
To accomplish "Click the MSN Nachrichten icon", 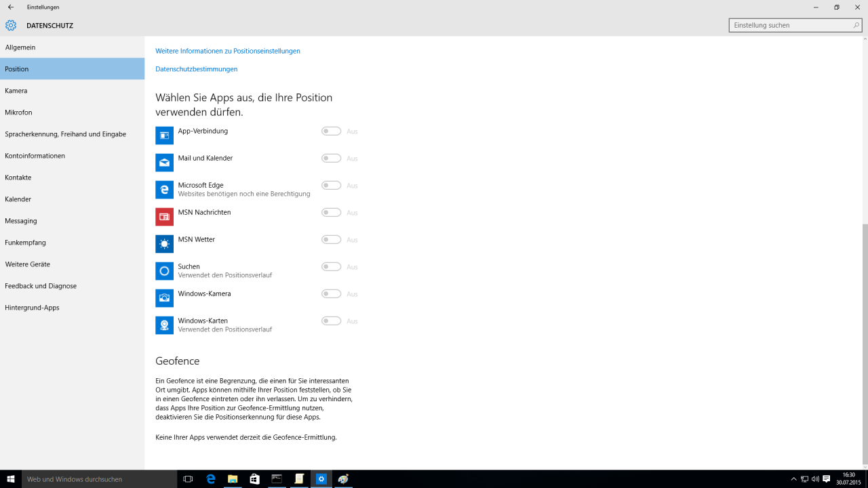I will [x=164, y=217].
